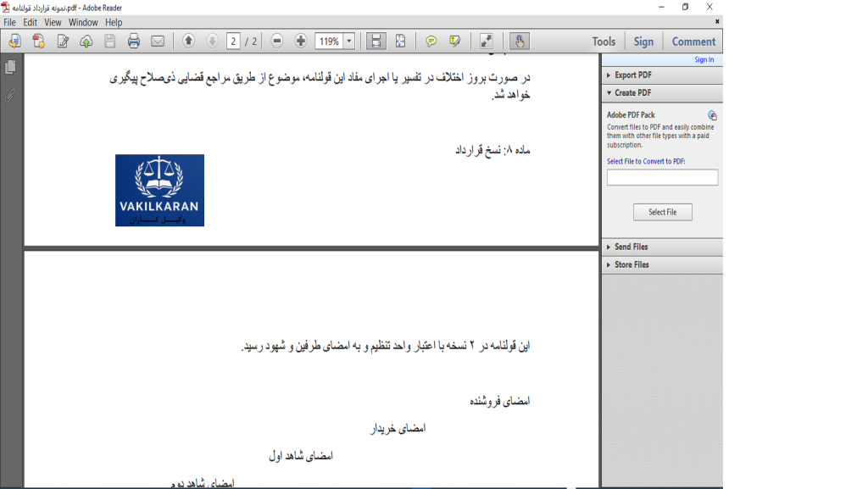Click the Print file icon
The width and height of the screenshot is (868, 489).
point(134,41)
